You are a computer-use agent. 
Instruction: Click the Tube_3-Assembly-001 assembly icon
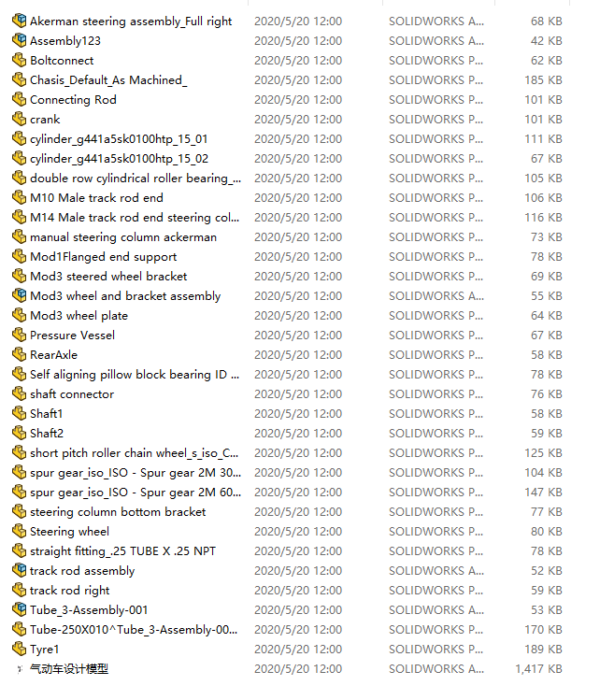(x=20, y=609)
